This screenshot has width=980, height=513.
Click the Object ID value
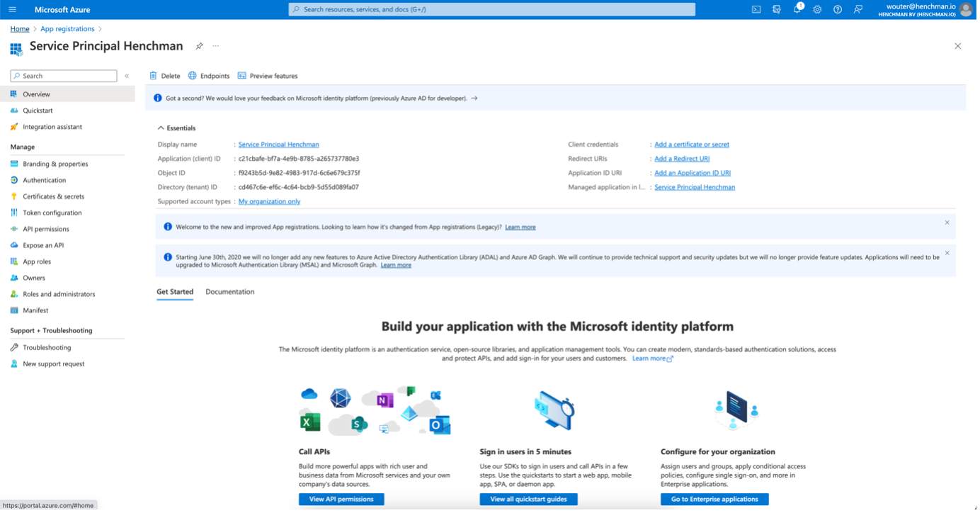[300, 174]
